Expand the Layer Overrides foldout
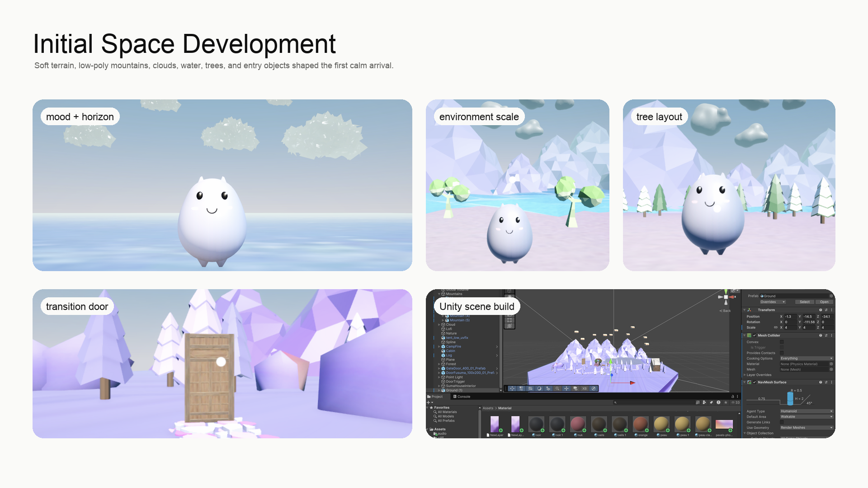 (745, 375)
